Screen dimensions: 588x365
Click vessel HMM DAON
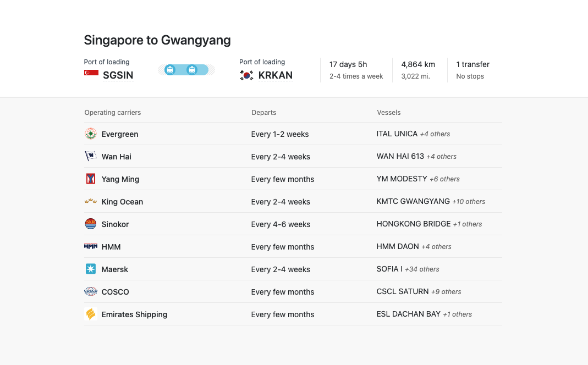coord(398,246)
